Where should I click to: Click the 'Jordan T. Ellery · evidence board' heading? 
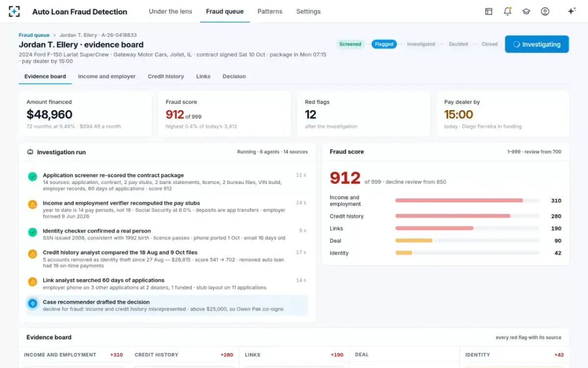point(81,45)
